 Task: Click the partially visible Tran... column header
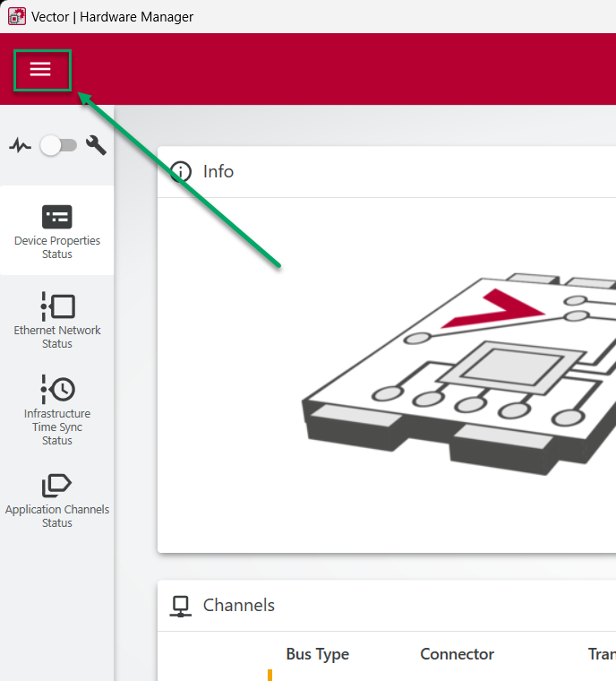click(601, 654)
